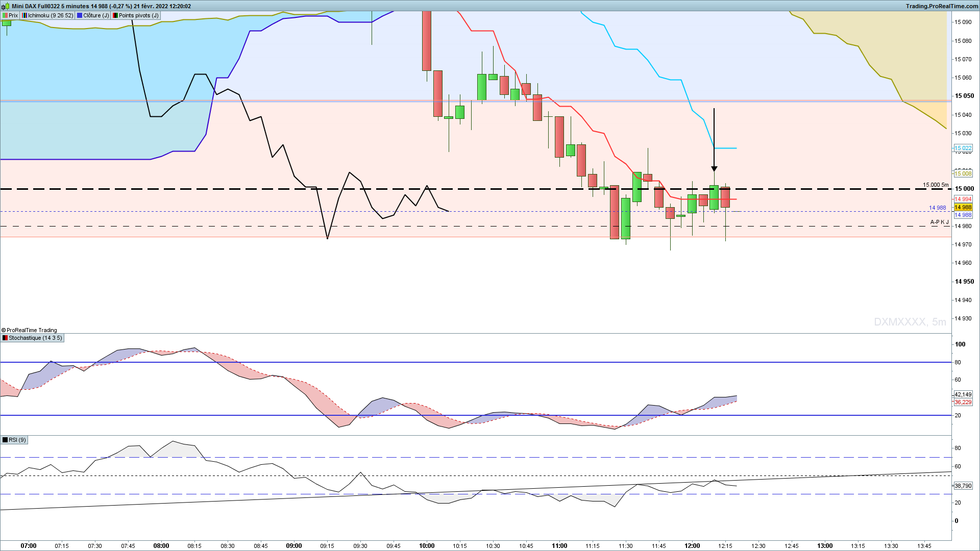The image size is (980, 551).
Task: Select the red 14 994 price tag
Action: (x=963, y=199)
